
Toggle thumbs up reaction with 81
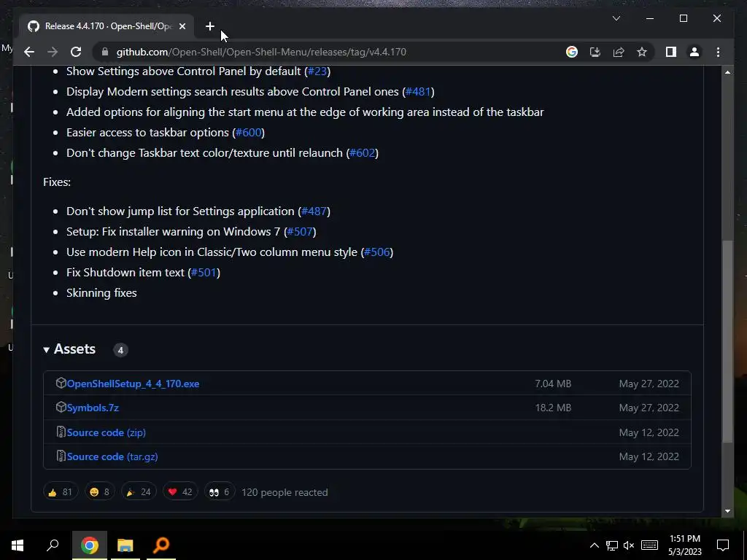[60, 492]
